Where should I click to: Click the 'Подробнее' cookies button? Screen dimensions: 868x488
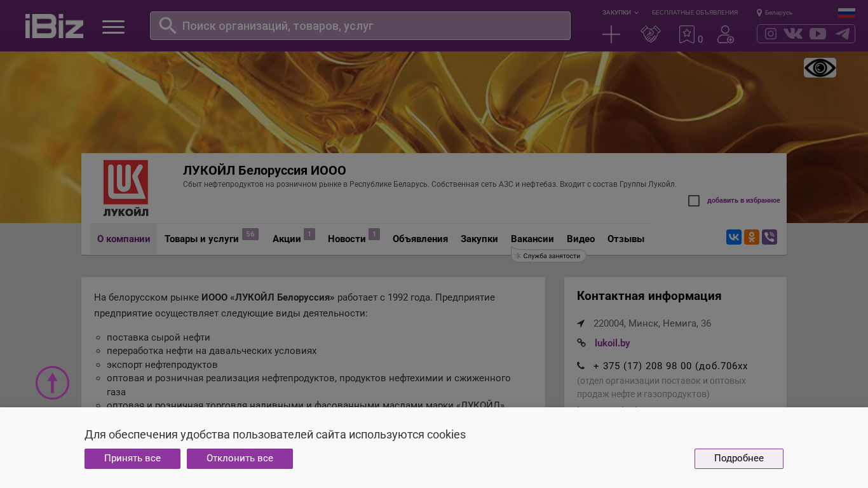(739, 459)
